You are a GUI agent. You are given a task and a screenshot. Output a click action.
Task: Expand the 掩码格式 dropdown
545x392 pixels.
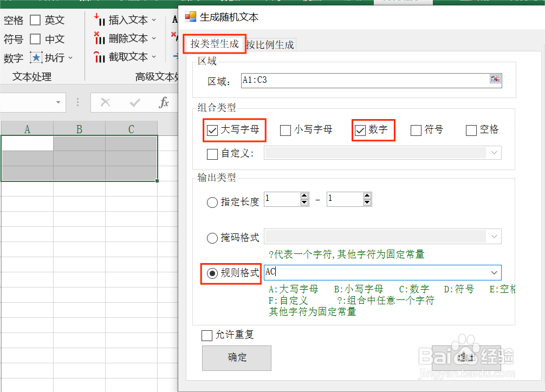tap(494, 236)
